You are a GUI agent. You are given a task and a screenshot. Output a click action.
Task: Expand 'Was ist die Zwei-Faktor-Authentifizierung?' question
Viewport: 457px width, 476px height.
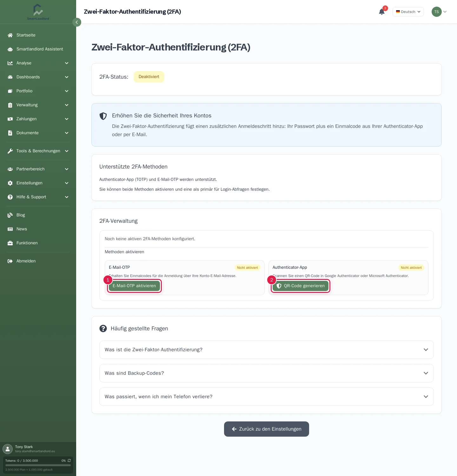(267, 350)
